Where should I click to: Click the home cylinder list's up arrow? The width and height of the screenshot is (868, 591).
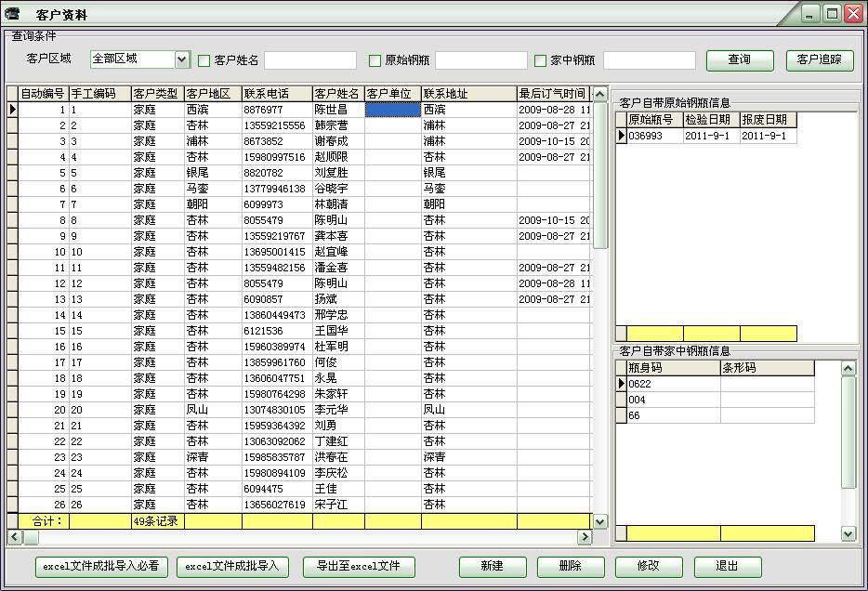tap(848, 368)
